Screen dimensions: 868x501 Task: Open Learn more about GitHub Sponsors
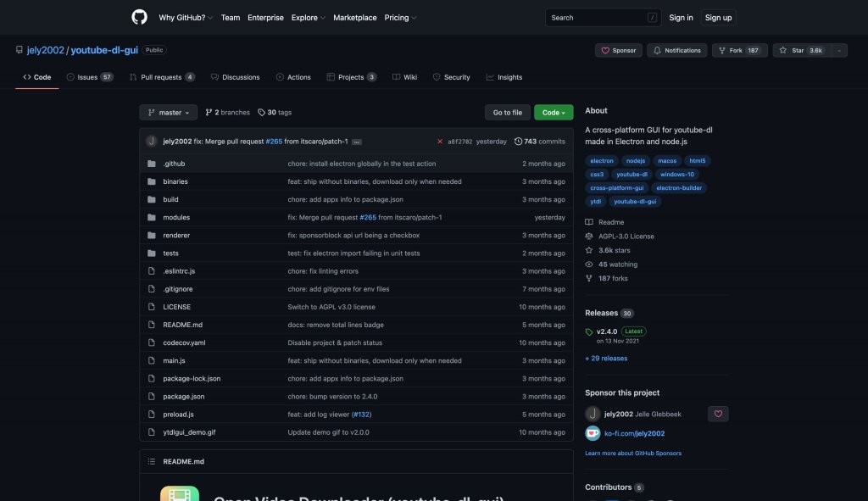[x=633, y=454]
